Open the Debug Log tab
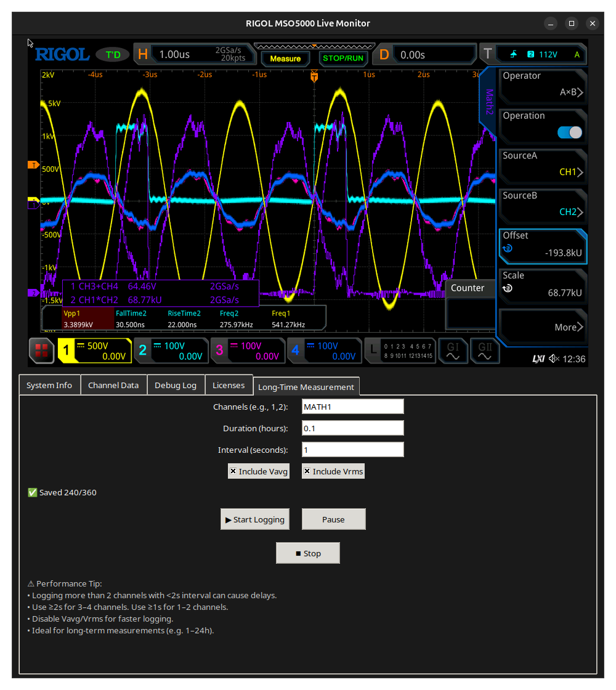This screenshot has height=690, width=616. pos(176,385)
